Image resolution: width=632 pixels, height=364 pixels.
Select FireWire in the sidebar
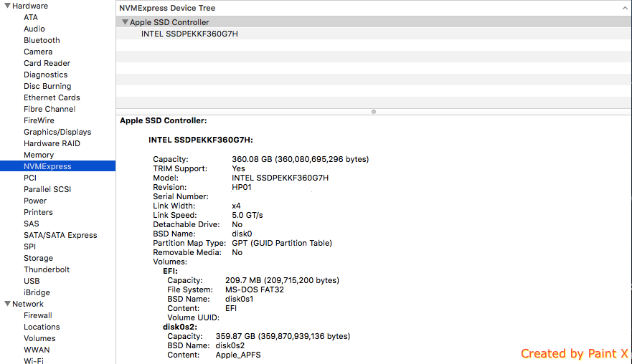point(39,120)
